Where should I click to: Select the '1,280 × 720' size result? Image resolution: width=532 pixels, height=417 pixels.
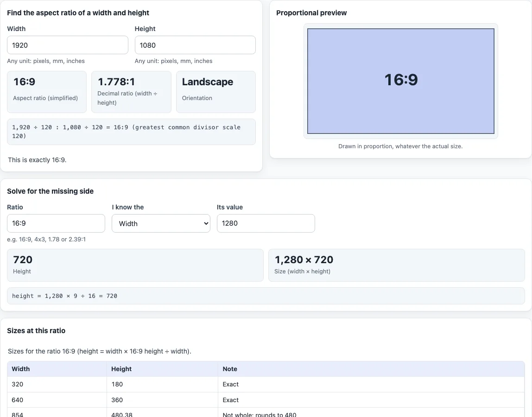pyautogui.click(x=304, y=259)
